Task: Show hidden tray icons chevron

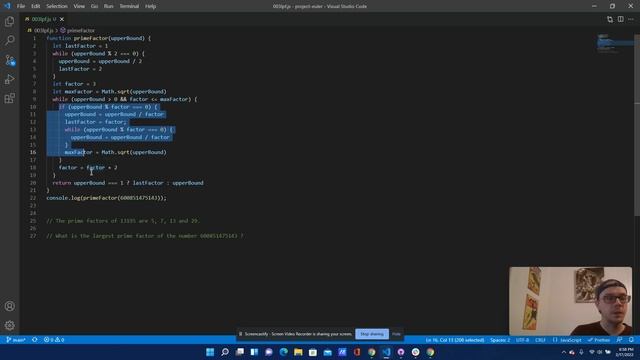Action: tap(564, 352)
